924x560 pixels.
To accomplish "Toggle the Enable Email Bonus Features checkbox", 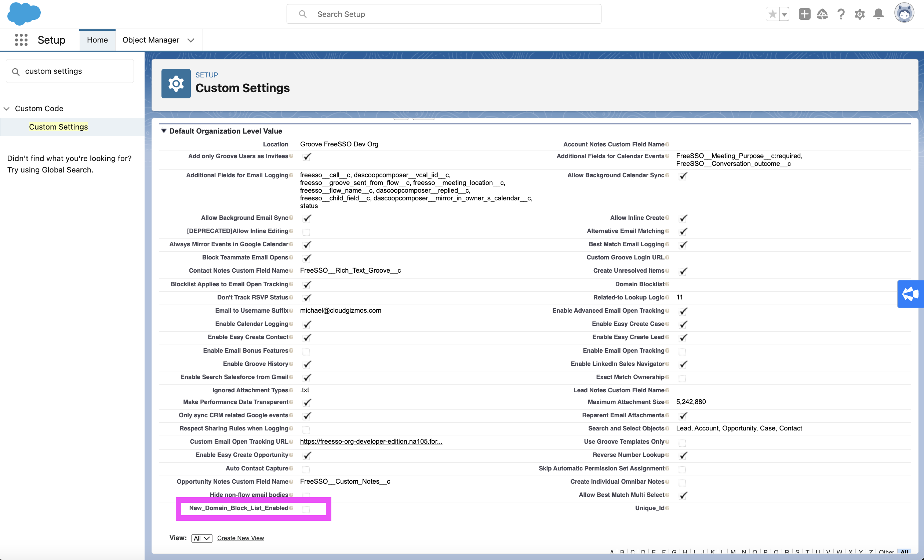I will [x=306, y=352].
